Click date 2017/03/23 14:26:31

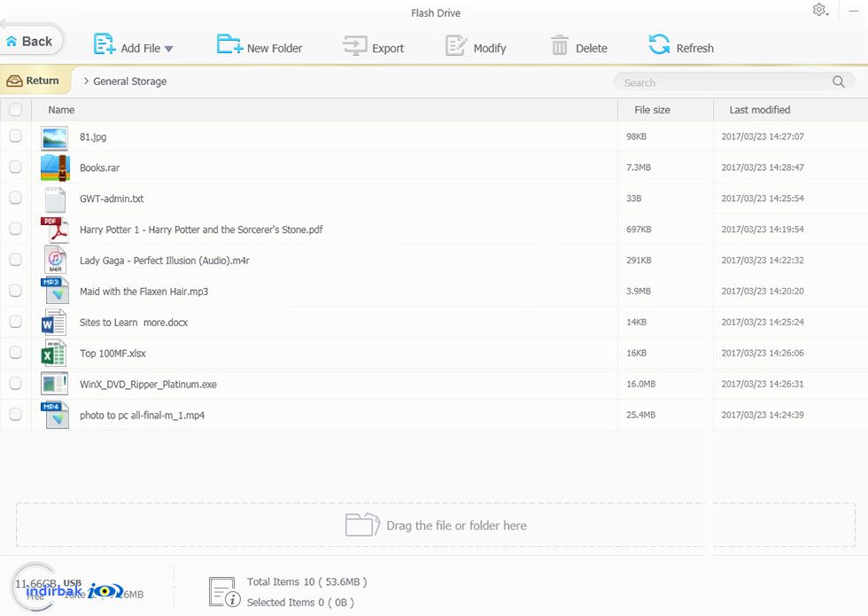point(763,384)
